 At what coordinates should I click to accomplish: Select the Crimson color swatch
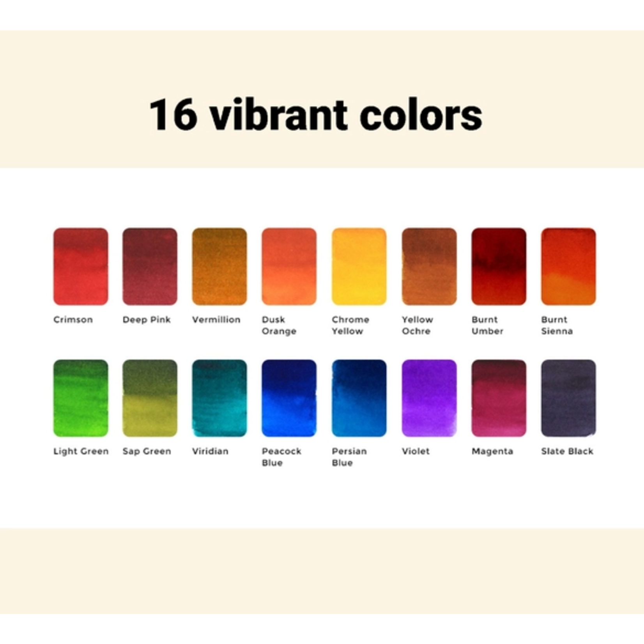[x=81, y=266]
